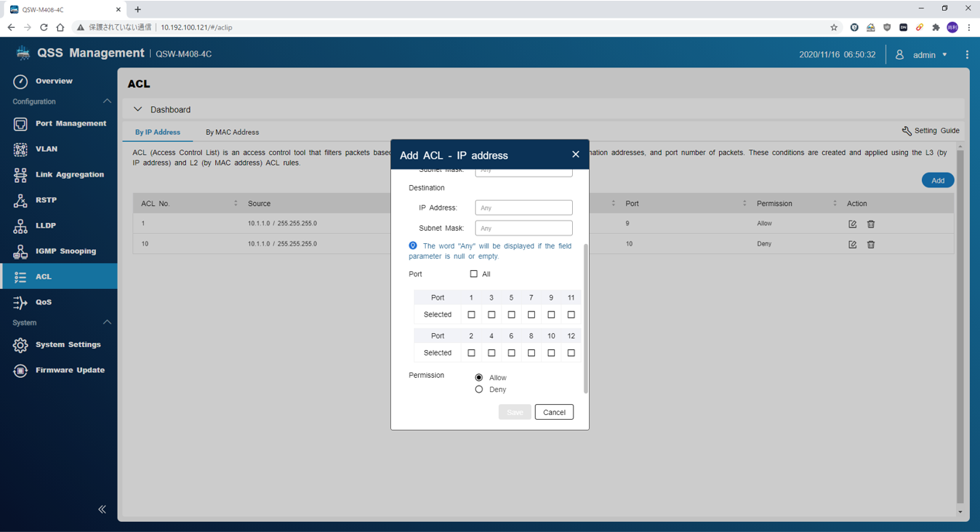Image resolution: width=980 pixels, height=532 pixels.
Task: Click the Cancel button in the dialog
Action: (x=553, y=412)
